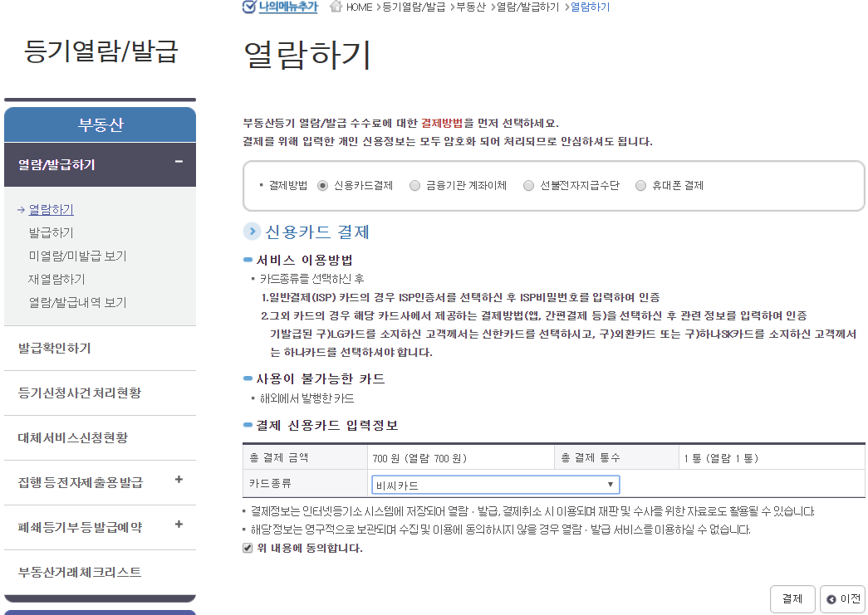Collapse the 열람/발급하기 menu section
Image resolution: width=868 pixels, height=615 pixels.
click(179, 162)
